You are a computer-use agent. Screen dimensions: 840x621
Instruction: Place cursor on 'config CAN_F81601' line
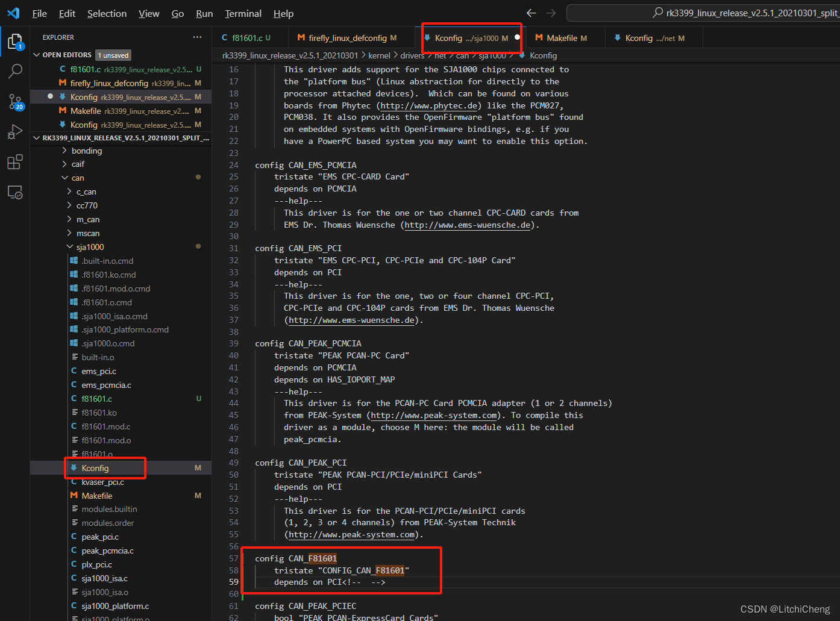(296, 558)
